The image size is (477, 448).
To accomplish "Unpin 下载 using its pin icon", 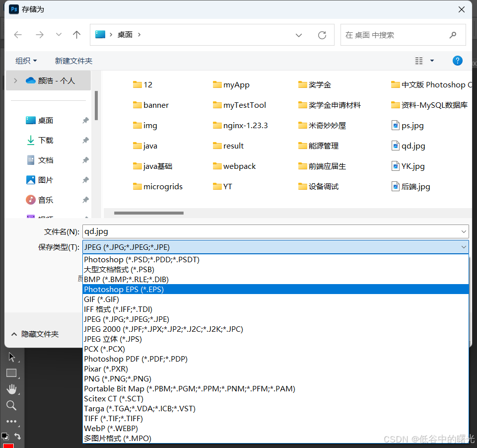I will coord(85,140).
